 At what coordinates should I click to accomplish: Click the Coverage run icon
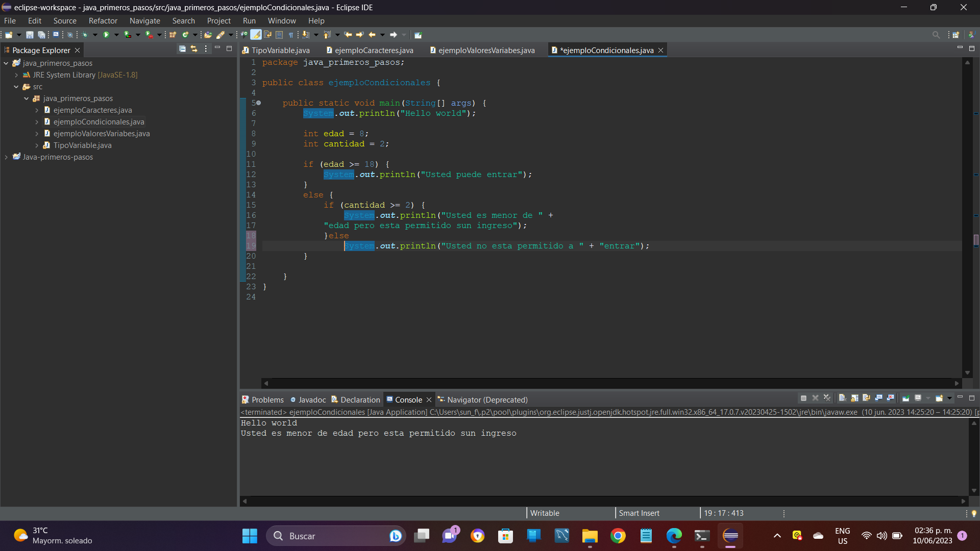128,35
